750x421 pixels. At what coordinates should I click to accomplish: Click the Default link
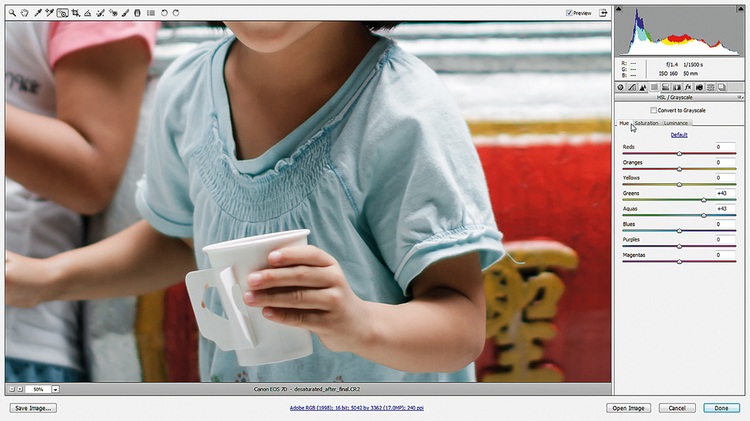click(x=679, y=135)
